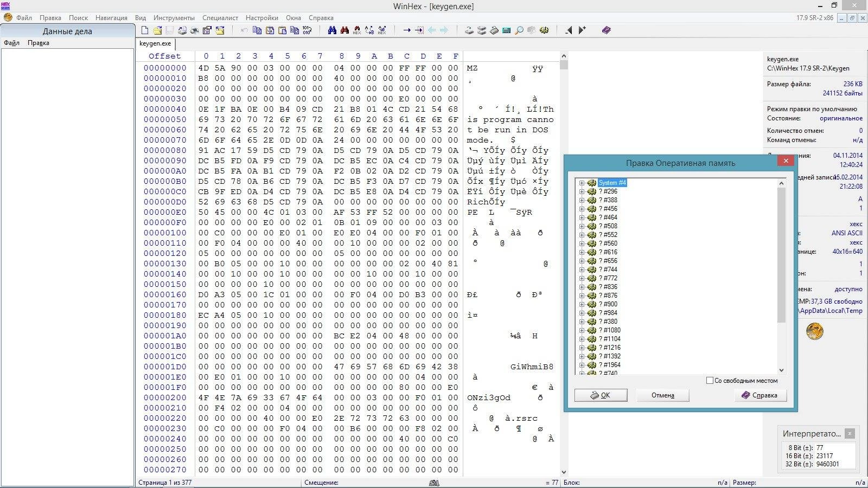
Task: Expand process ? #616 node
Action: [x=582, y=252]
